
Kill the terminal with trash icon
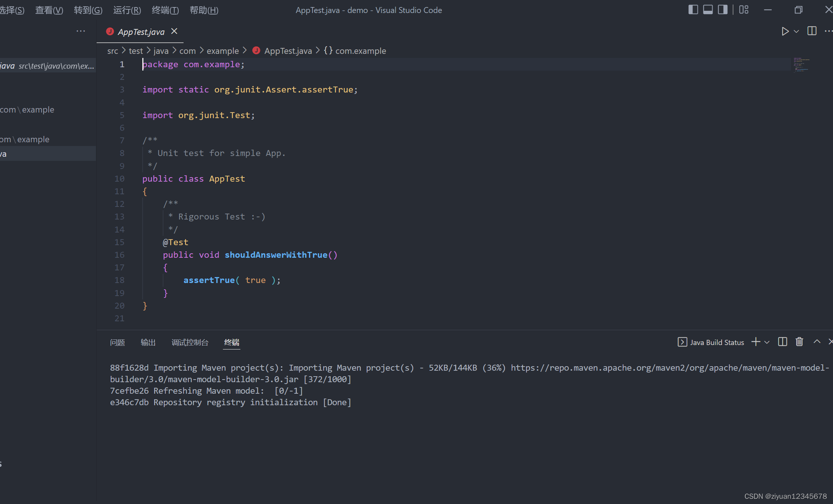799,342
